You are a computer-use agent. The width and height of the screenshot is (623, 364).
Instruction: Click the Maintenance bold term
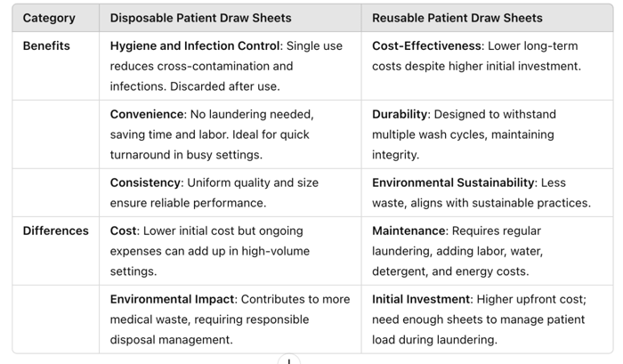click(409, 231)
